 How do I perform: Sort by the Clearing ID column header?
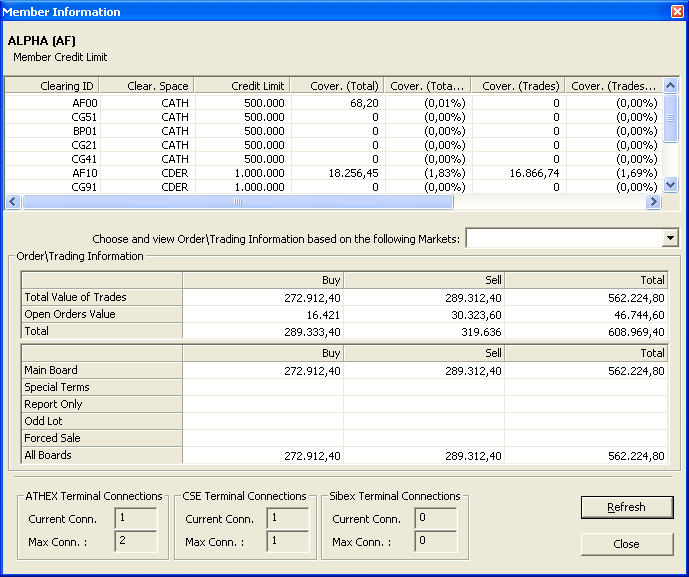(52, 86)
